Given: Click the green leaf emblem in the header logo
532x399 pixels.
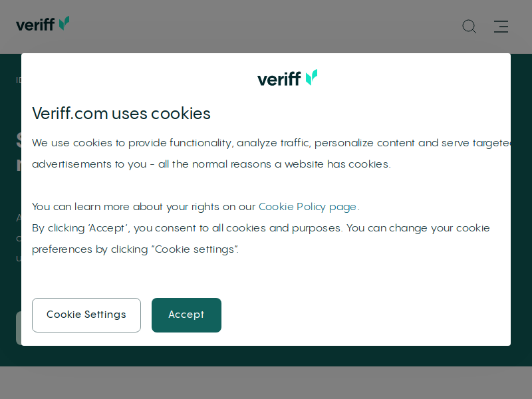Looking at the screenshot, I should click(x=64, y=23).
